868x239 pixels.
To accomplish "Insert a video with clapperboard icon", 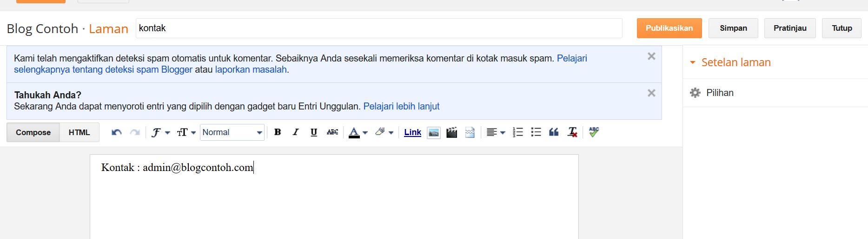I will [x=451, y=132].
